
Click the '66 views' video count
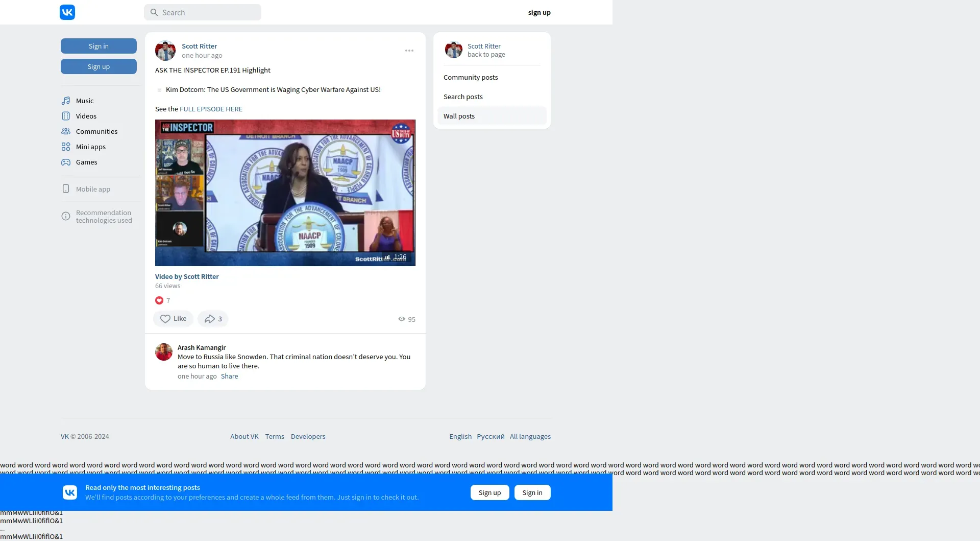(168, 286)
